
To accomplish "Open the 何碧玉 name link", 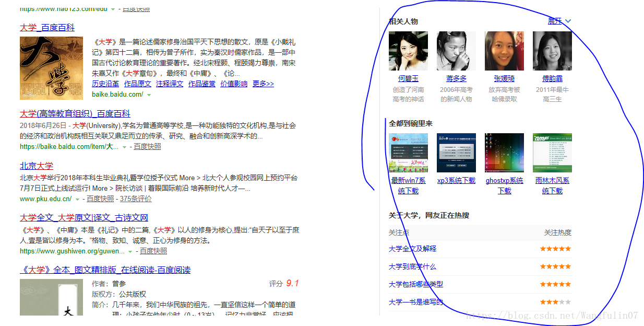I will 408,78.
